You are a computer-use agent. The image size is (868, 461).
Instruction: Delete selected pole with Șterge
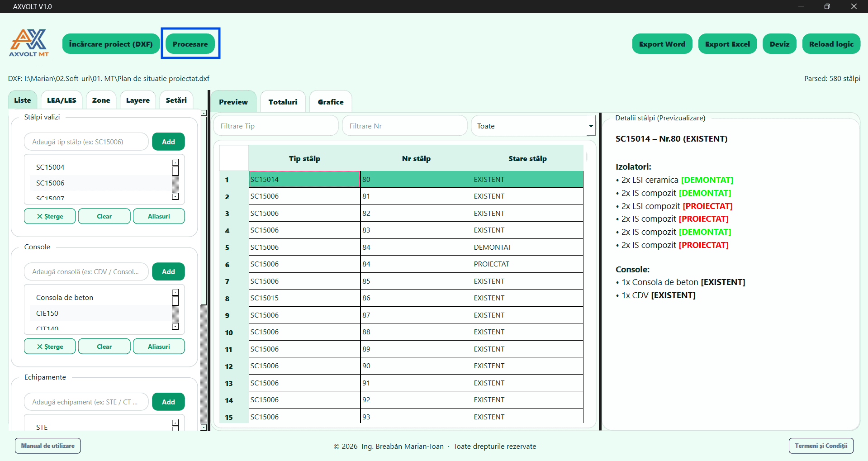[50, 216]
